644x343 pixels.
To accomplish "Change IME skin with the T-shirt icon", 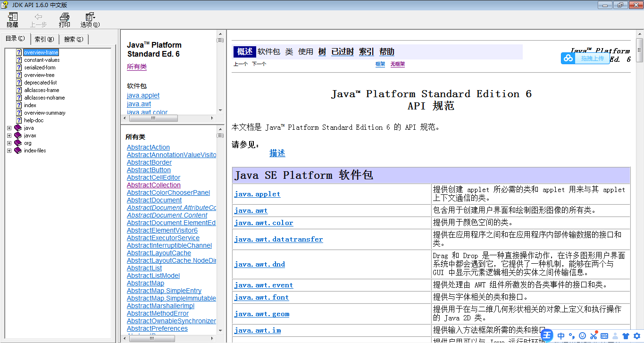I will [x=626, y=336].
